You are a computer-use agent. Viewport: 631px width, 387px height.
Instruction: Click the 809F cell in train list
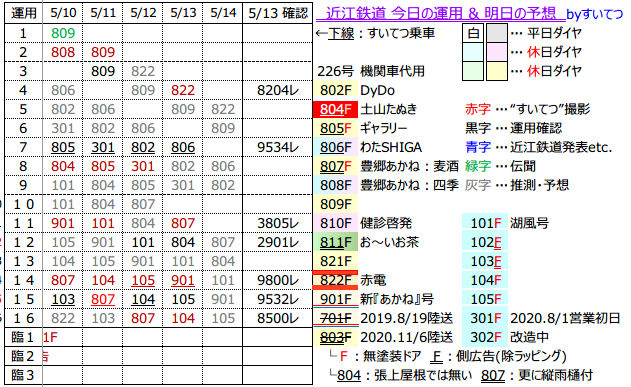point(335,204)
